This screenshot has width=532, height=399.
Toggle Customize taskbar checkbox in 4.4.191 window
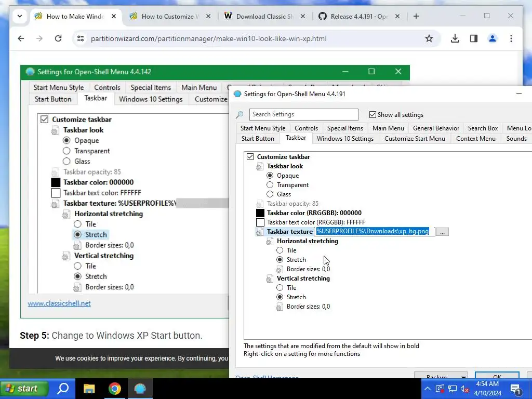click(250, 157)
